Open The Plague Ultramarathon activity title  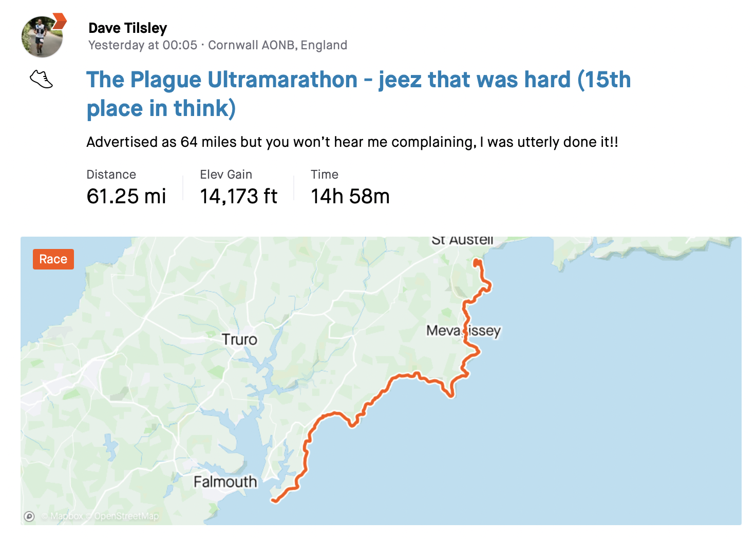[x=358, y=94]
